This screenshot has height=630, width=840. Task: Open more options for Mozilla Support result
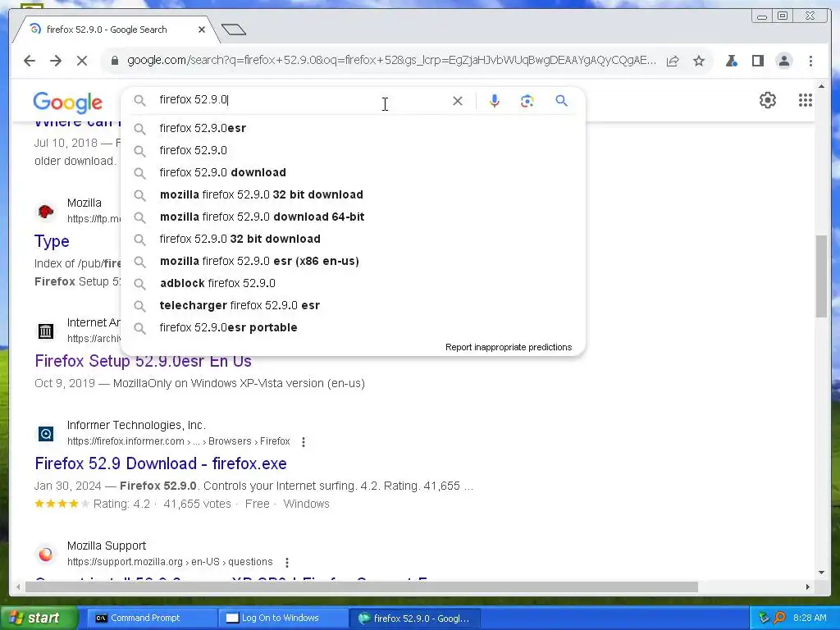pyautogui.click(x=287, y=563)
